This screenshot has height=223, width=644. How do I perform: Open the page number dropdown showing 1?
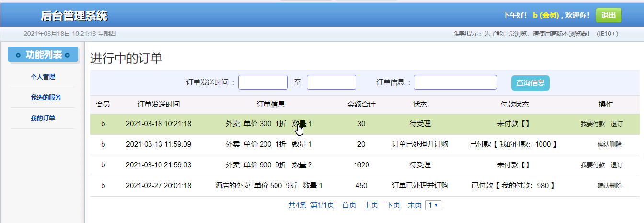[433, 205]
